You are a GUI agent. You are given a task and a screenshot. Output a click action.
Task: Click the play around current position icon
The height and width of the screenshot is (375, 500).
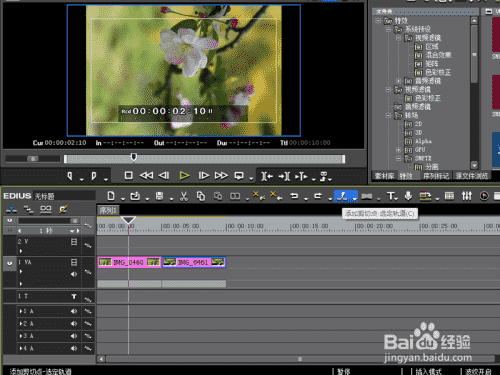click(302, 176)
